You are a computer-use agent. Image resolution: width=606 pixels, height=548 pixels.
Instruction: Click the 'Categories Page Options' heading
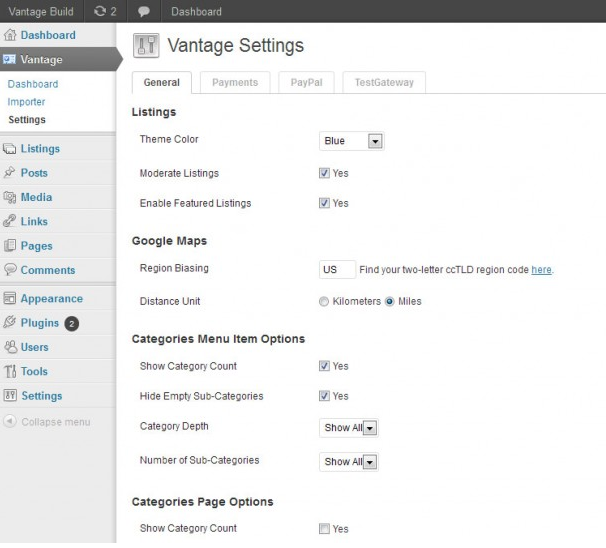(203, 502)
